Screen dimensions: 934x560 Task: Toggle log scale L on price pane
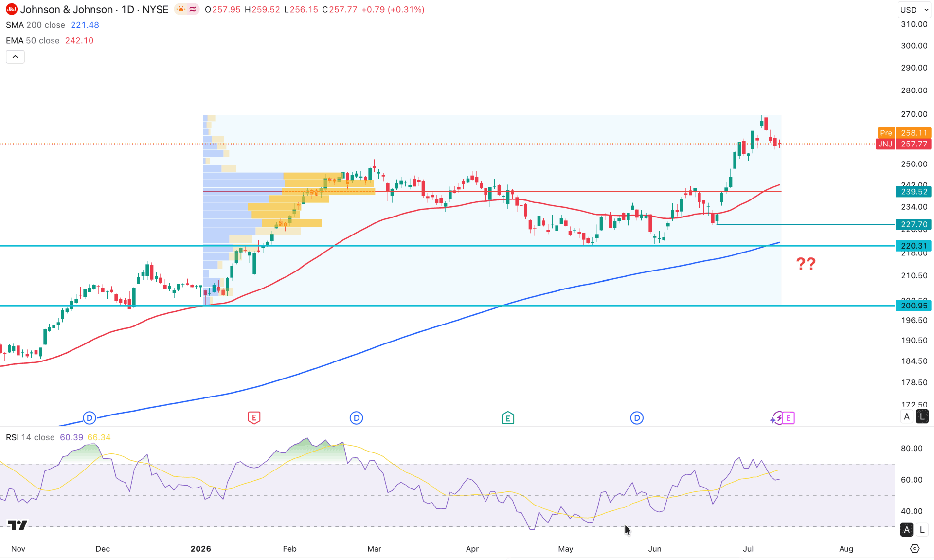point(922,416)
